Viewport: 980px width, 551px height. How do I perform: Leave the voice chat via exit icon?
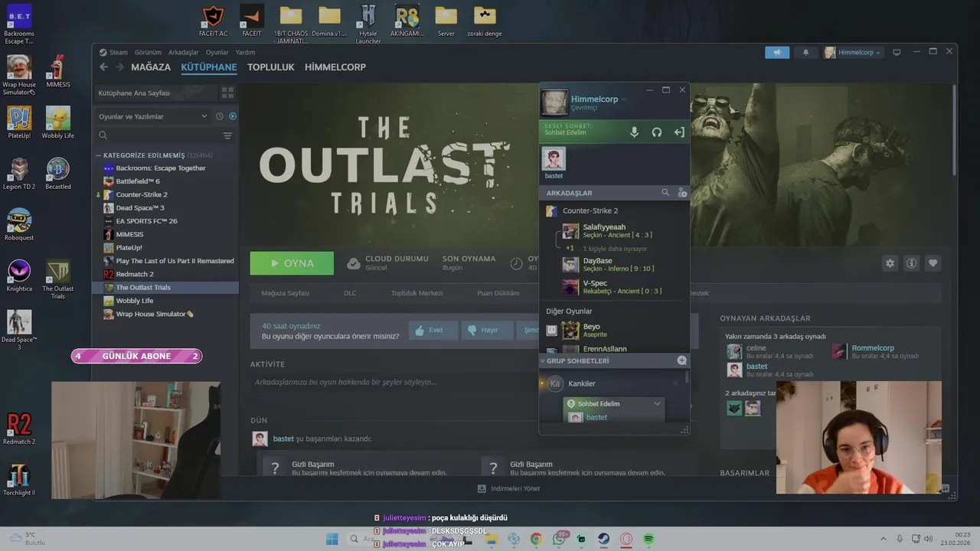[x=679, y=132]
